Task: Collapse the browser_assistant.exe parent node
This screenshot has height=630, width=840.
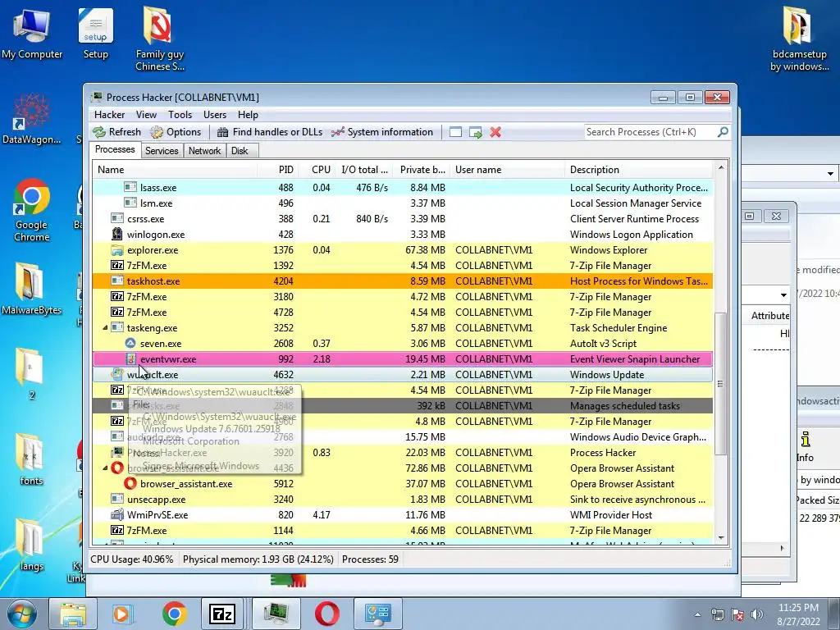Action: click(105, 468)
